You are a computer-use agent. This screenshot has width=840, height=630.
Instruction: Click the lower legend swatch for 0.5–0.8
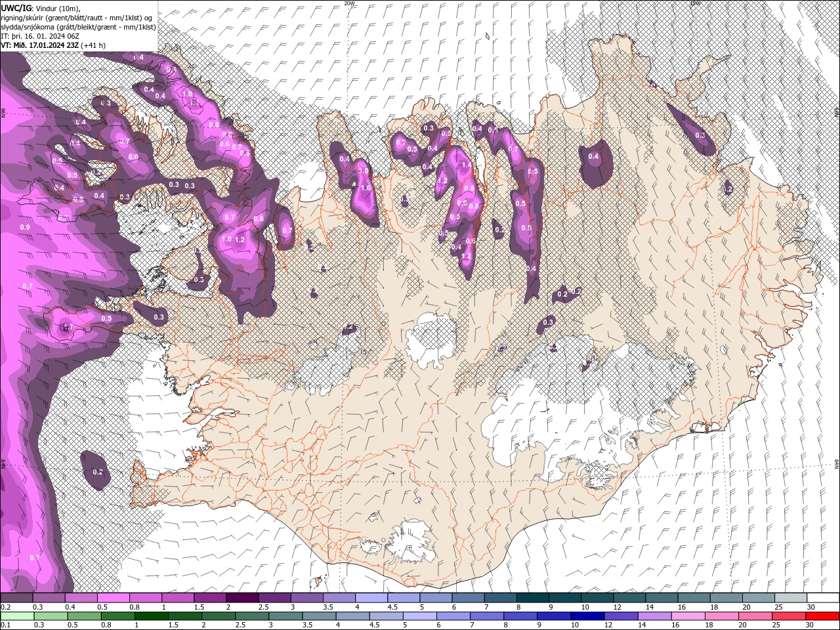84,616
